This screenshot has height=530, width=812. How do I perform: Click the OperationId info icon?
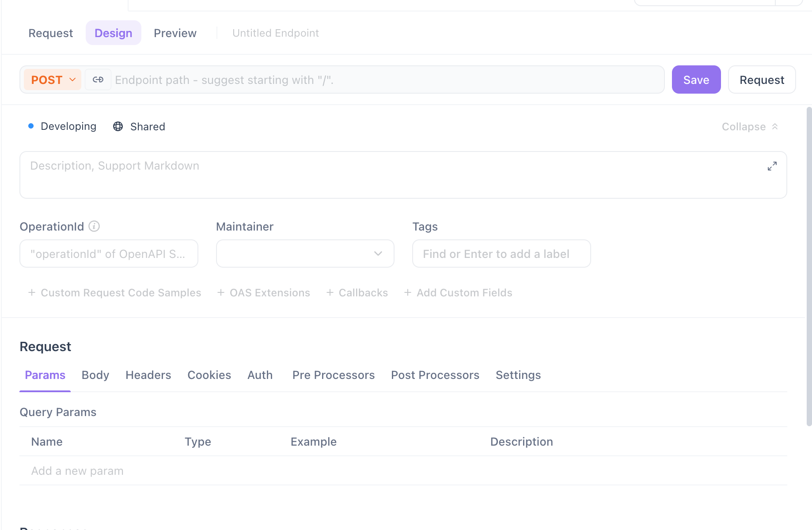(94, 226)
